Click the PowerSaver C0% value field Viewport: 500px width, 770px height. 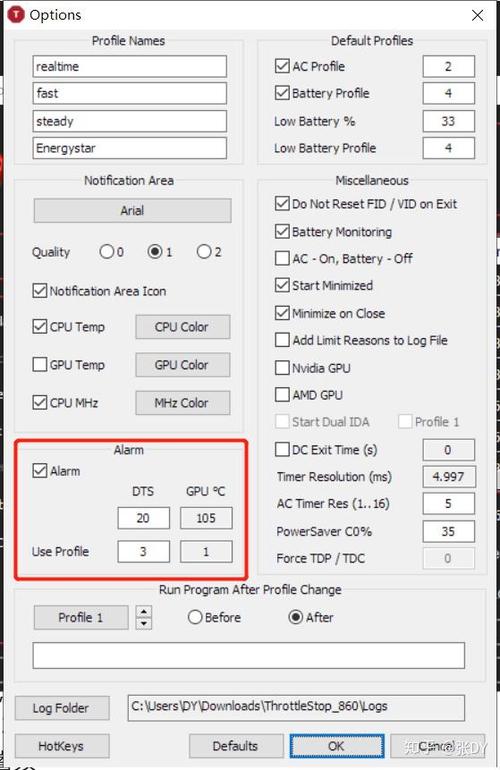448,531
